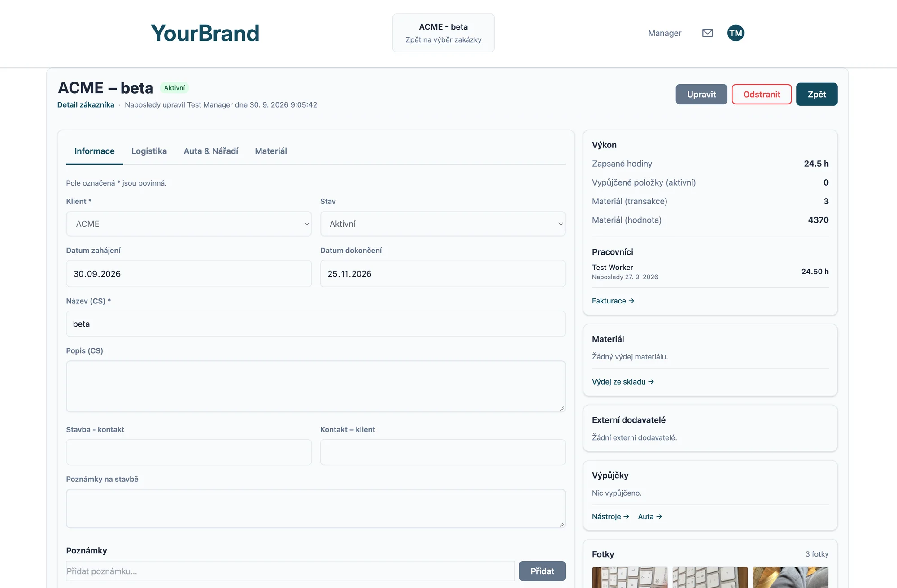Click the Kontakt – klient field

[x=443, y=452]
